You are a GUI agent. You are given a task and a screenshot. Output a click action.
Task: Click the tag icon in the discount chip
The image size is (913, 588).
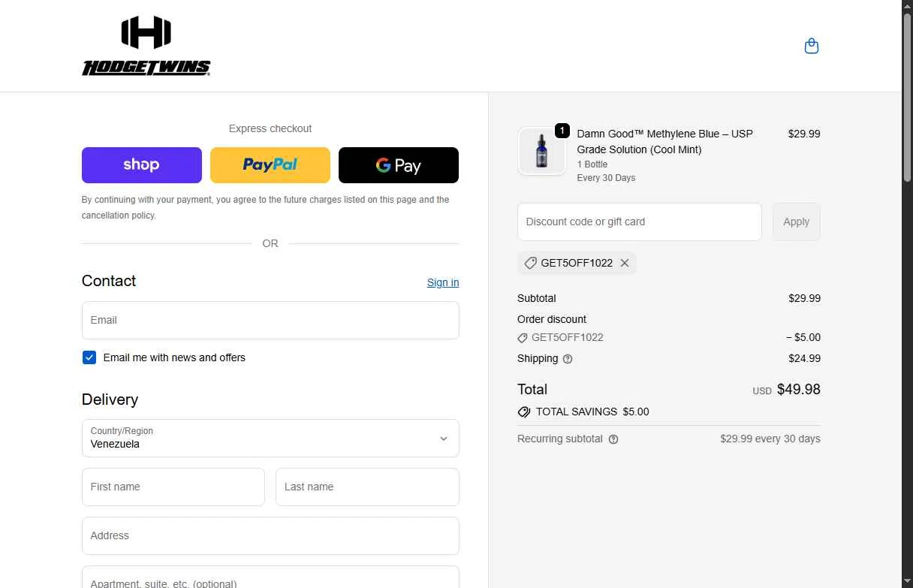tap(530, 263)
